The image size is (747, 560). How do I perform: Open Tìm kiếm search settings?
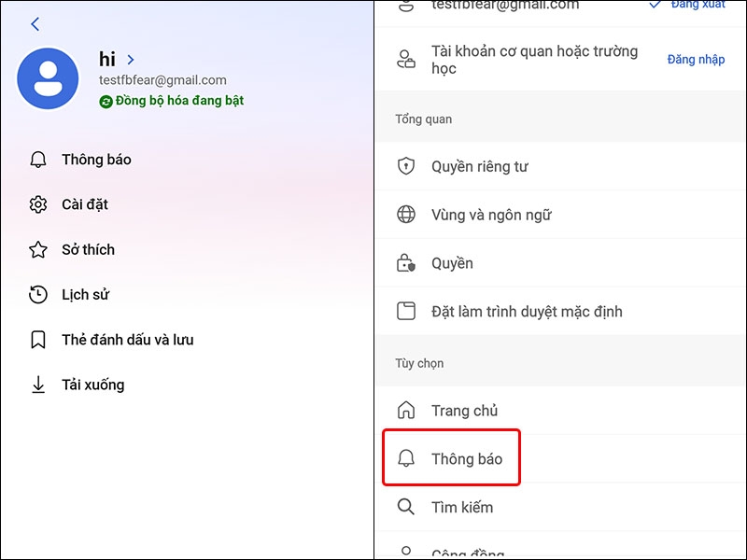point(462,507)
